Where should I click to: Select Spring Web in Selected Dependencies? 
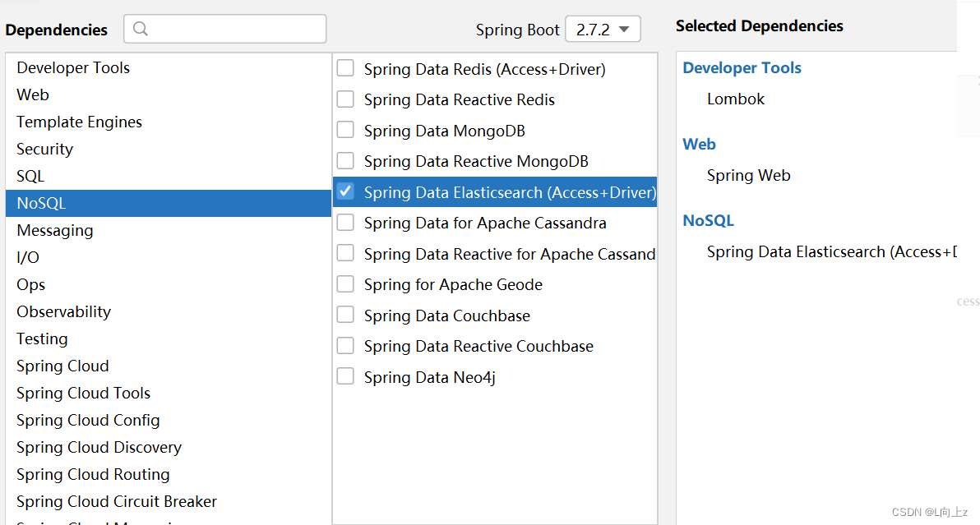point(748,176)
